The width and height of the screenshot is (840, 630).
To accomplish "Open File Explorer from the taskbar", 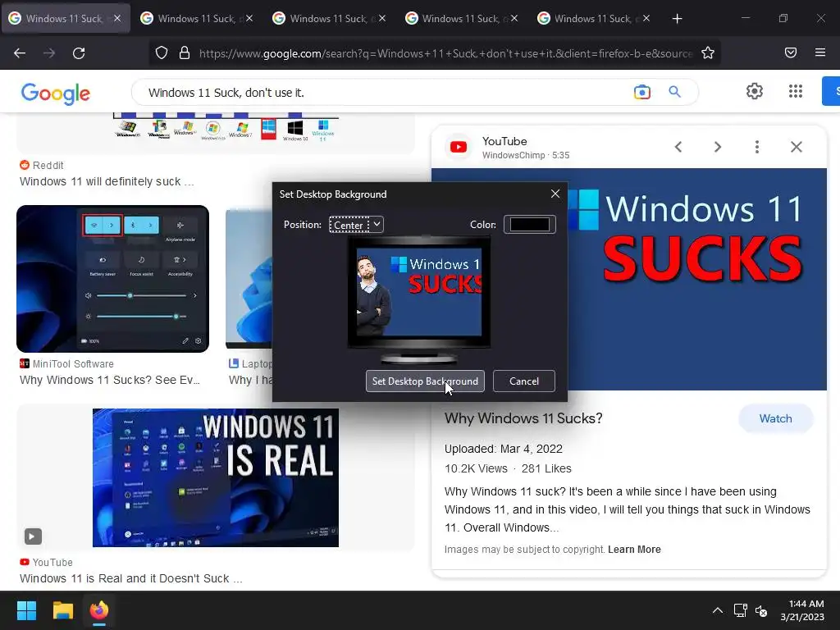I will (62, 610).
